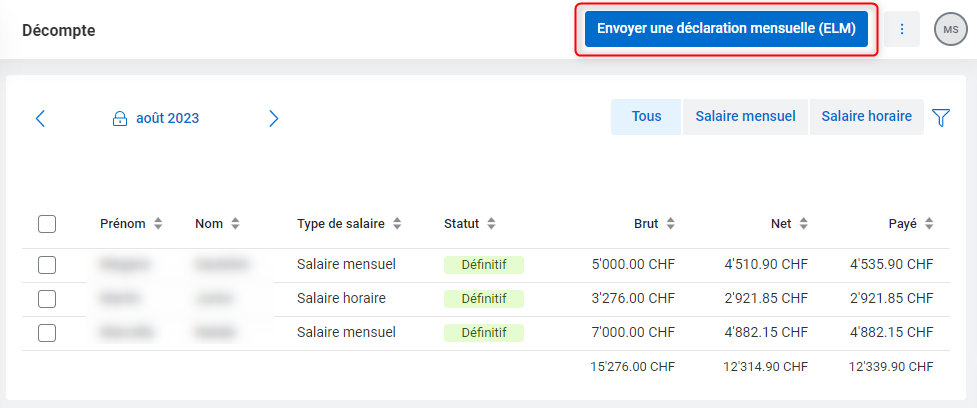The image size is (977, 408).
Task: Go to next month with right chevron
Action: tap(274, 118)
